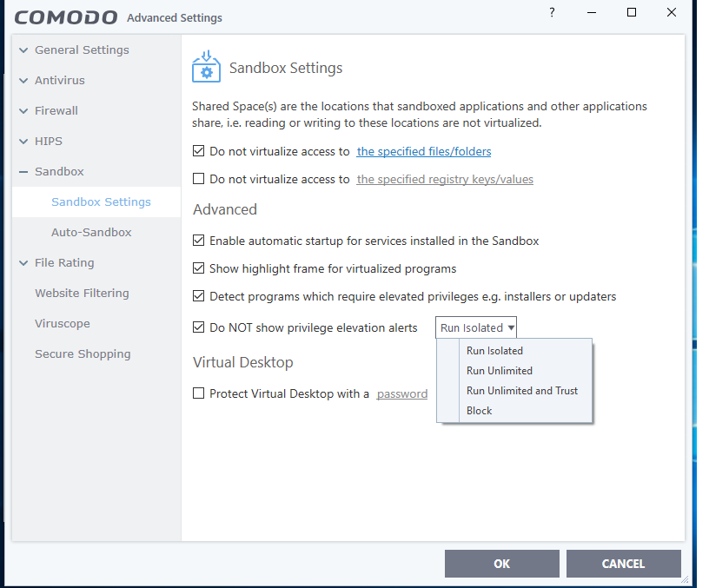Click the OK button
The height and width of the screenshot is (588, 709).
pyautogui.click(x=501, y=564)
